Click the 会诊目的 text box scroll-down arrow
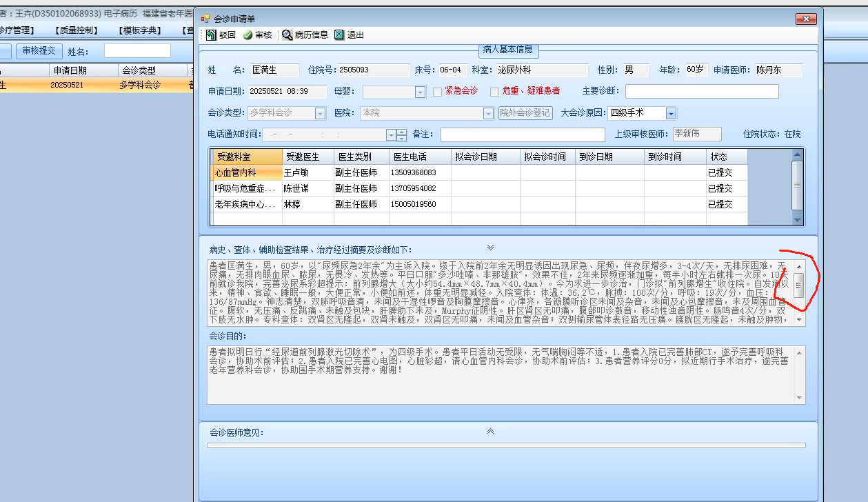The width and height of the screenshot is (868, 502). [x=799, y=398]
